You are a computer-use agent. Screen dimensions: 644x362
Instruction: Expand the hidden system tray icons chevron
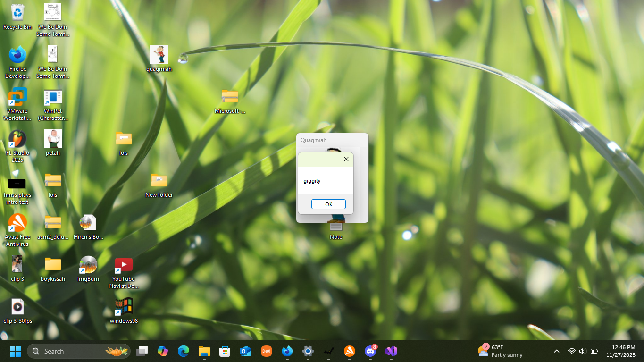557,351
